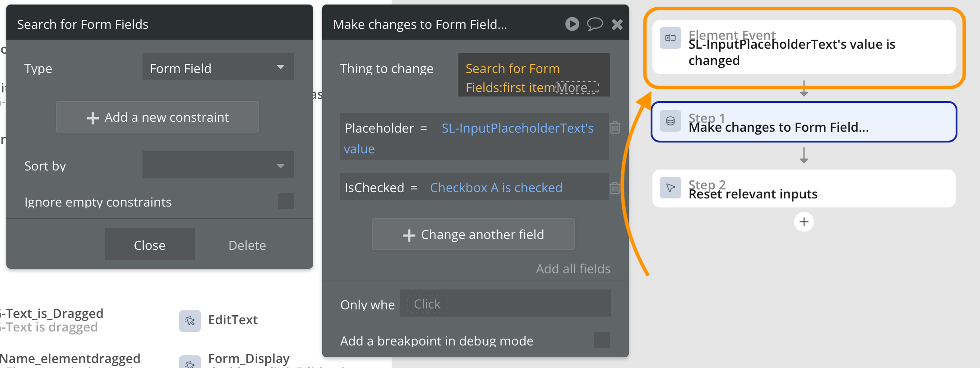Delete the Placeholder field via trash icon
980x368 pixels.
[615, 128]
